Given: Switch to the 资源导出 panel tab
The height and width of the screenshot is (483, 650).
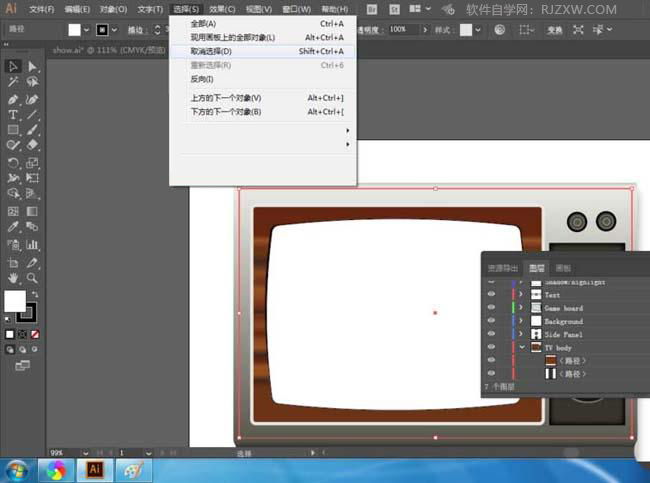Looking at the screenshot, I should pos(503,268).
